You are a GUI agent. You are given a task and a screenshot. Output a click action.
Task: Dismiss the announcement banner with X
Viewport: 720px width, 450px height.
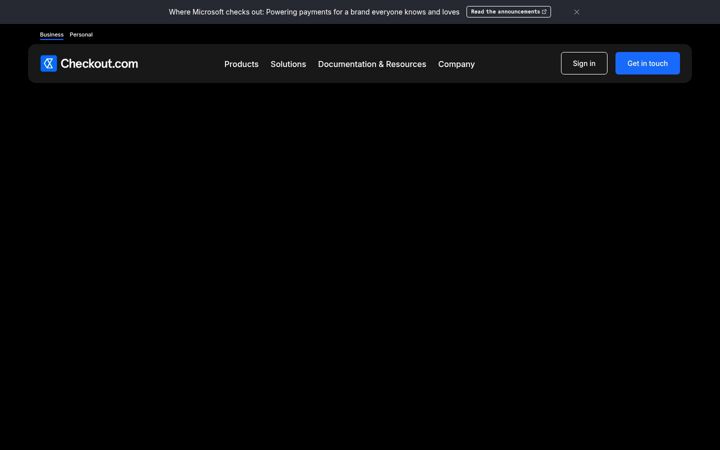(x=576, y=12)
